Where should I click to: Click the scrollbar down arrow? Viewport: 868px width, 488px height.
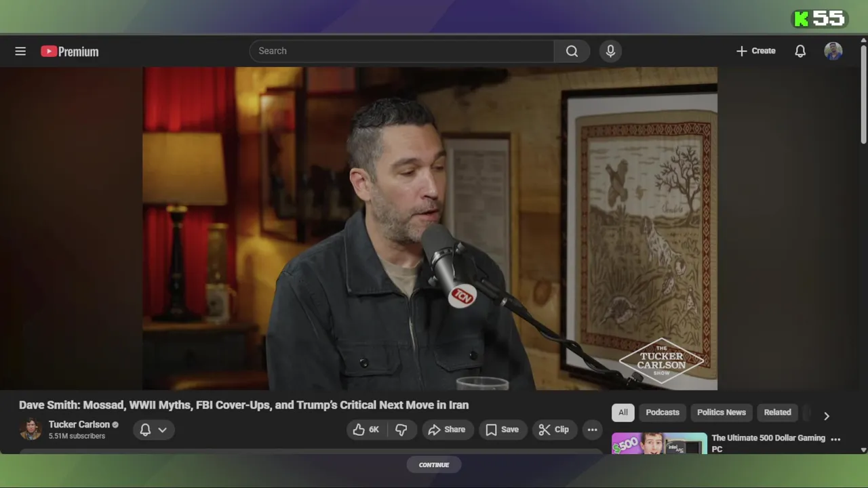coord(863,449)
